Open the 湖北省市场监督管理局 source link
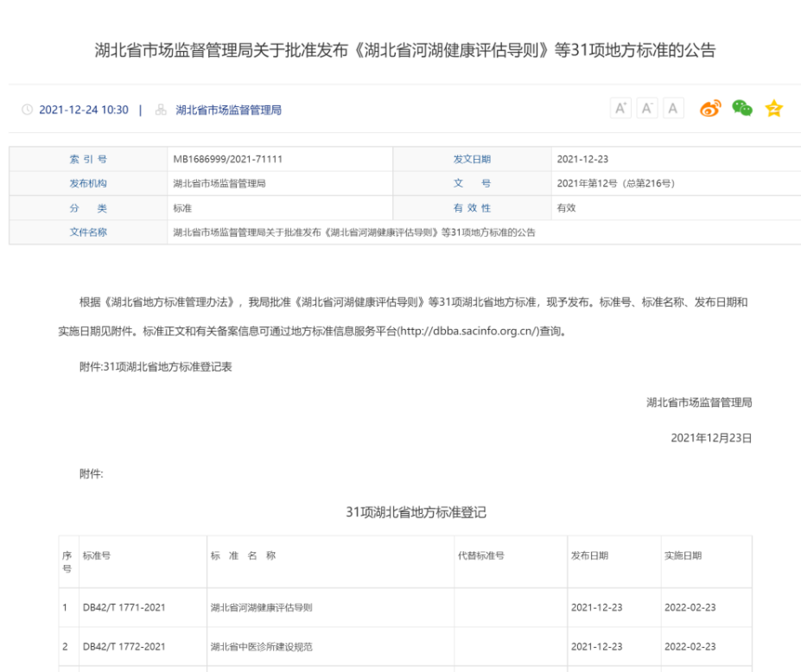This screenshot has height=672, width=801. [x=228, y=110]
